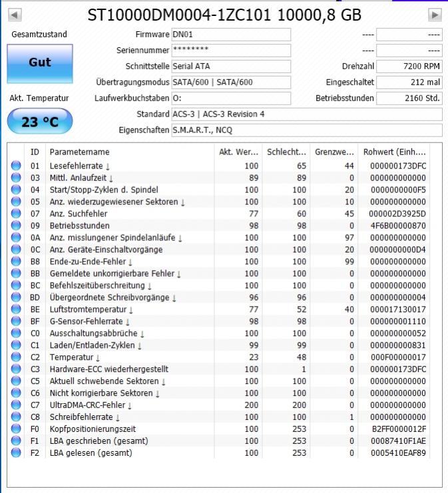Select raw value 000002D3925D

397,214
